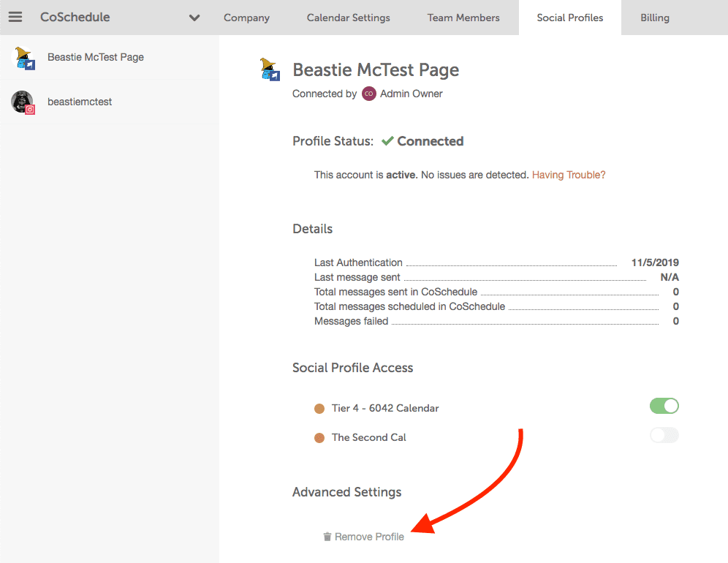The image size is (728, 563).
Task: Click the Social Profile Access heading
Action: click(352, 368)
